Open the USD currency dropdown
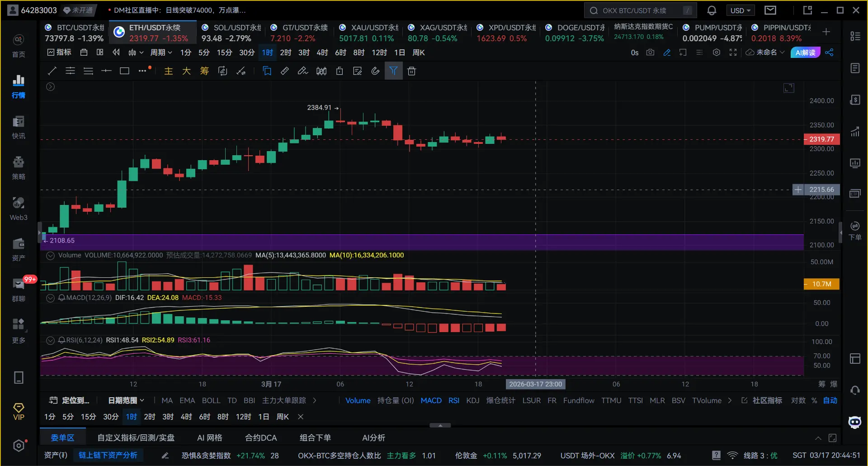 tap(741, 10)
